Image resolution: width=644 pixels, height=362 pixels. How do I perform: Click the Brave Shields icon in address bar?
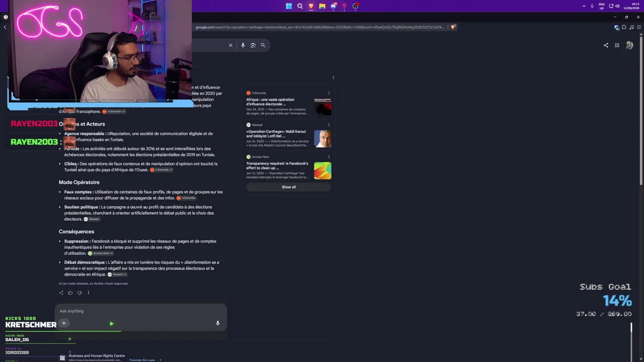(x=453, y=27)
